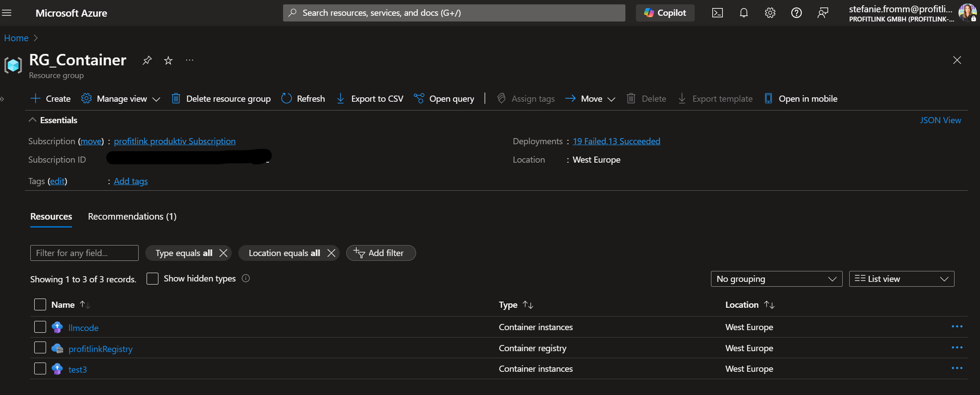Expand the collapsed left sidebar chevron

click(x=2, y=99)
